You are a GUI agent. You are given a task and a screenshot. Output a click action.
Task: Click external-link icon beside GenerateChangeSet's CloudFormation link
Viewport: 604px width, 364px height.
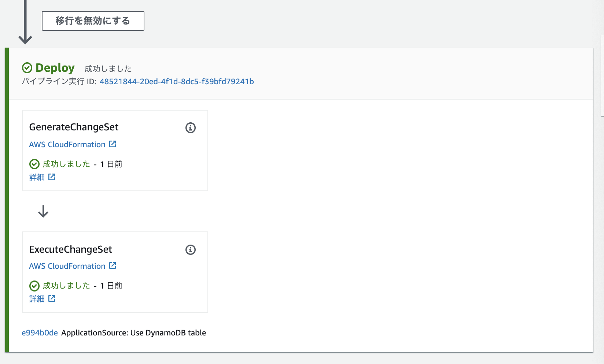coord(113,144)
